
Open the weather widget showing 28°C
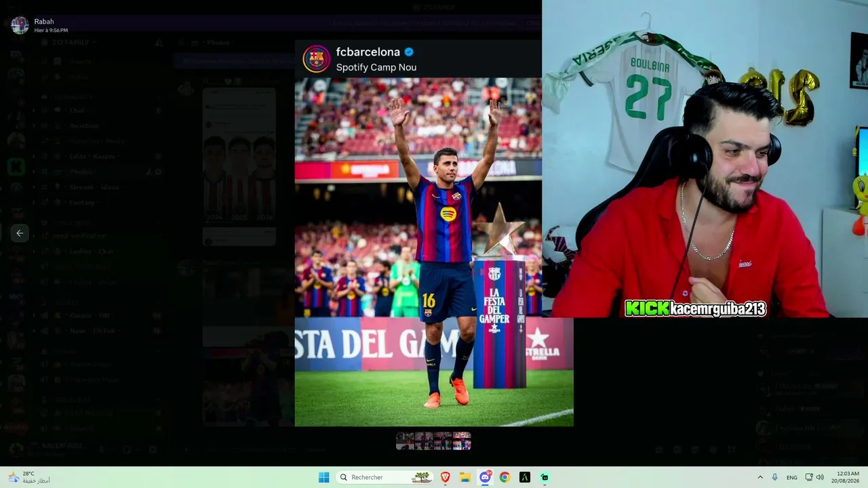(x=28, y=477)
